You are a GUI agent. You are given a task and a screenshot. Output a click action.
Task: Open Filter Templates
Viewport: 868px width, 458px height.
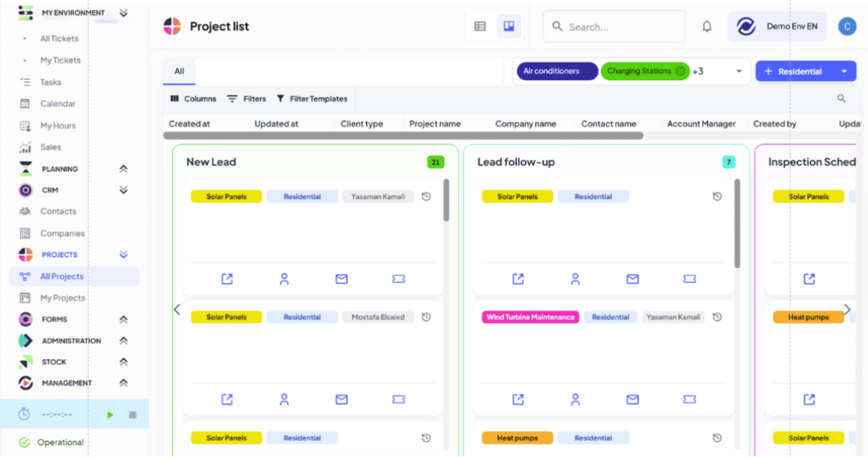312,99
